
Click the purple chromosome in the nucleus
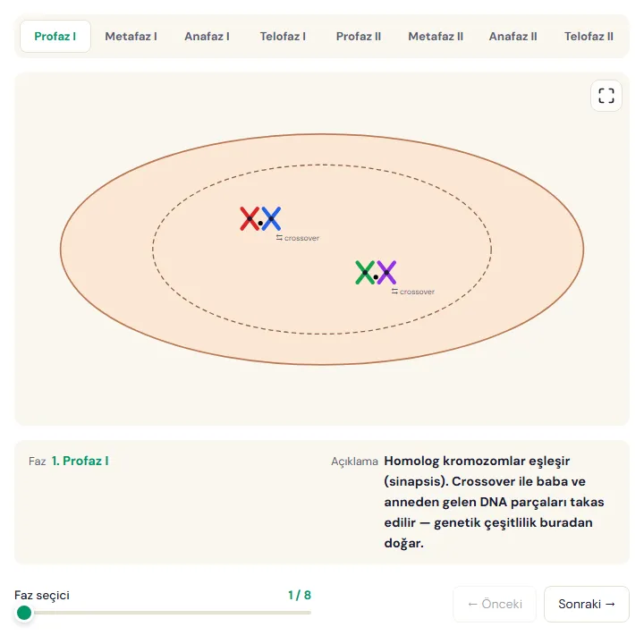[386, 272]
